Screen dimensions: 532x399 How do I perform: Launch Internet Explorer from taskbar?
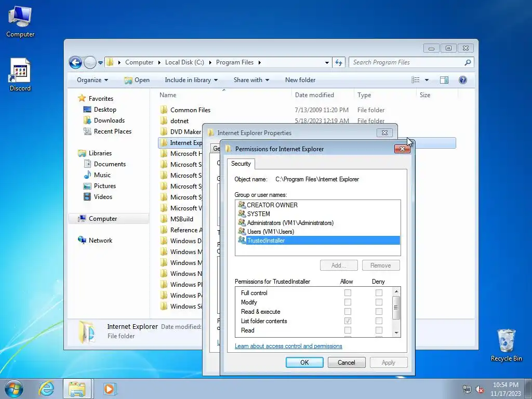(x=46, y=389)
